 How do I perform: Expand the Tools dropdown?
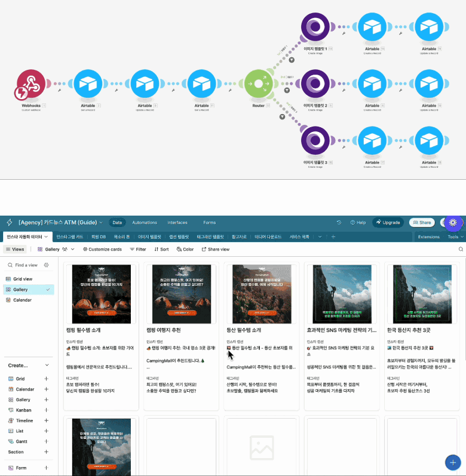point(455,237)
